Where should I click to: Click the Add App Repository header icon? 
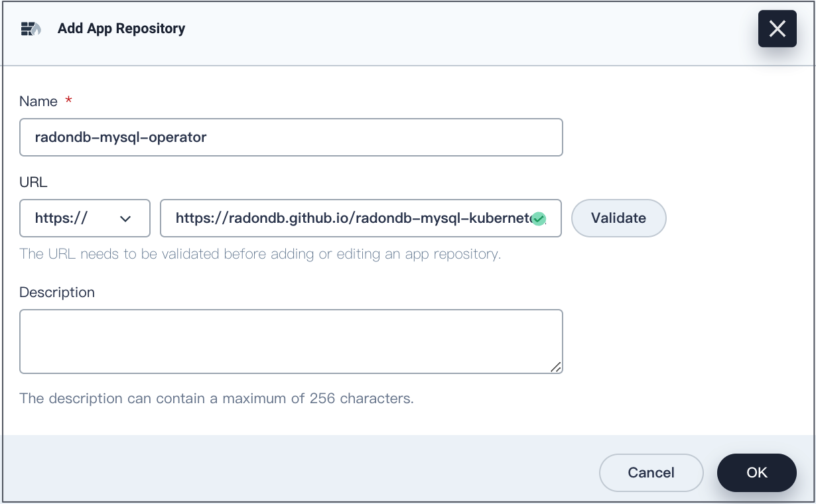[x=30, y=28]
